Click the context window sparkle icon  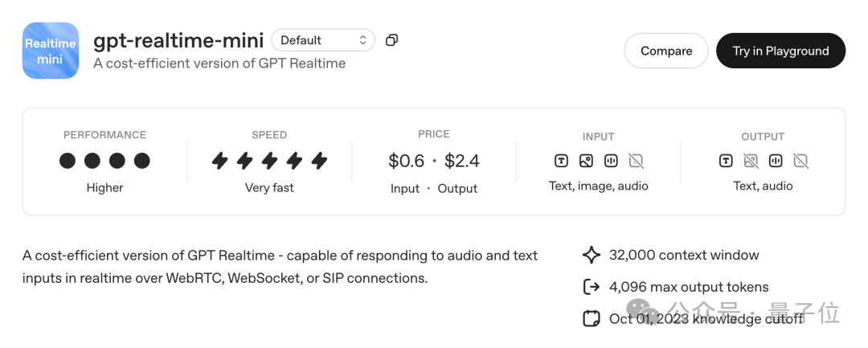click(592, 255)
